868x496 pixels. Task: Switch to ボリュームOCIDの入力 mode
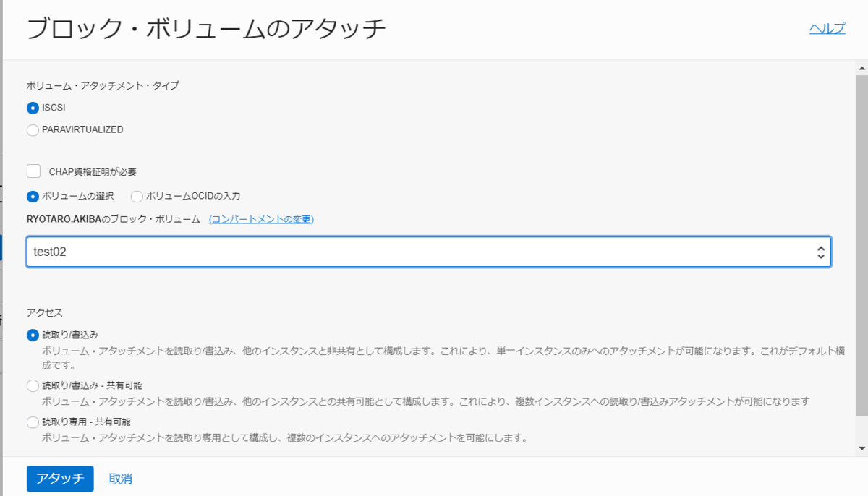[x=136, y=195]
